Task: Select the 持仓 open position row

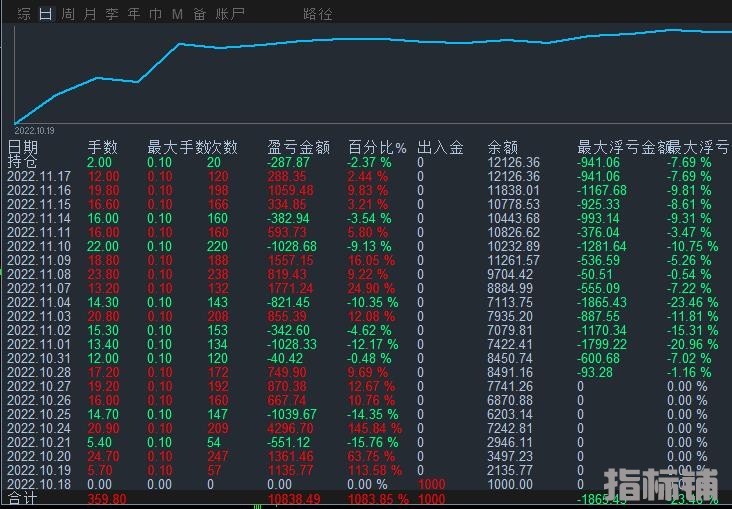Action: [x=23, y=162]
